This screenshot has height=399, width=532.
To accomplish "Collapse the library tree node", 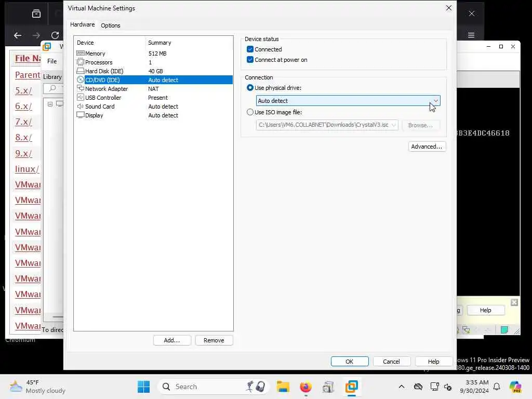I will click(x=50, y=104).
